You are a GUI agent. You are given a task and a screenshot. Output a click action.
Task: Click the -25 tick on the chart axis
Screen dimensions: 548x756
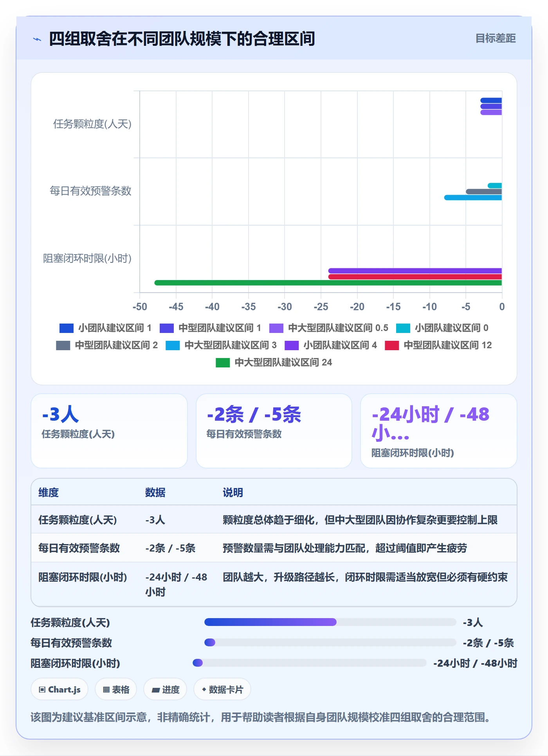coord(321,307)
